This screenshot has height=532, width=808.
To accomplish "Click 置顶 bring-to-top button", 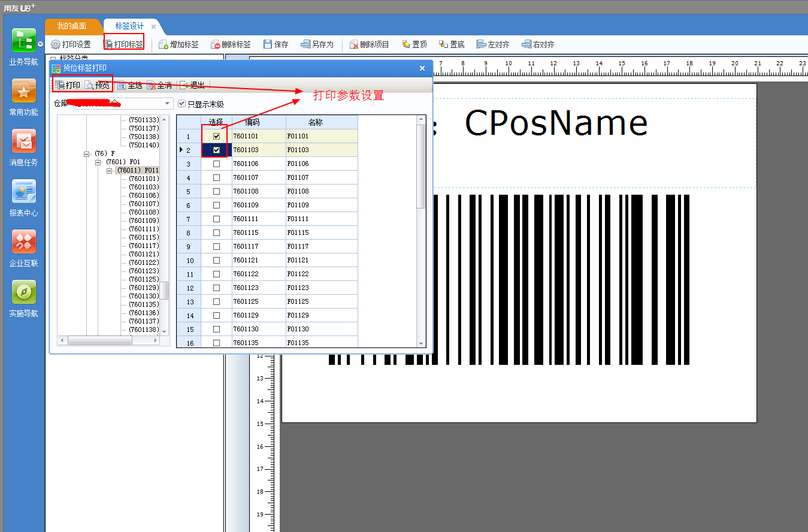I will [x=414, y=44].
